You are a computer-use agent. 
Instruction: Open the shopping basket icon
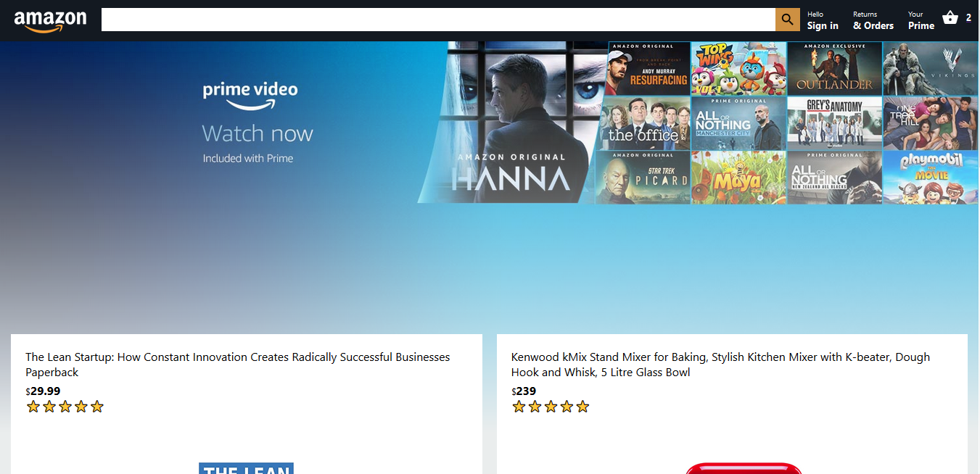(950, 19)
